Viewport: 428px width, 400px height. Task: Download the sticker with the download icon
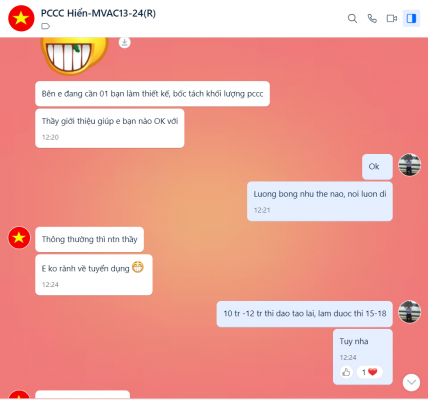125,42
